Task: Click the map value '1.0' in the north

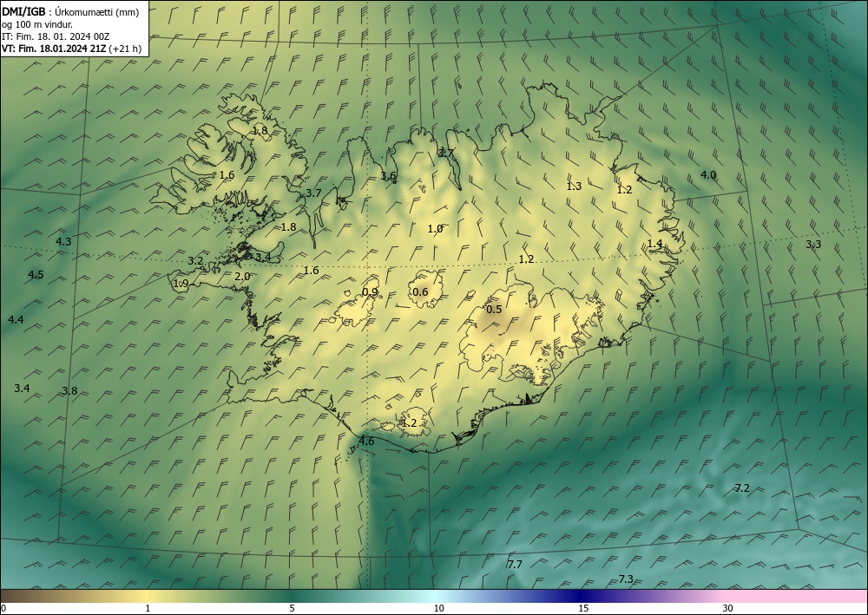Action: point(435,228)
